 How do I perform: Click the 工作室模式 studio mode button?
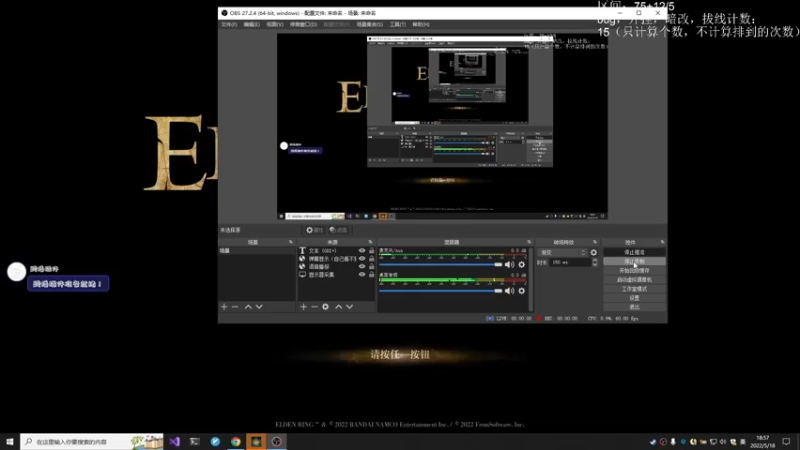pyautogui.click(x=634, y=289)
